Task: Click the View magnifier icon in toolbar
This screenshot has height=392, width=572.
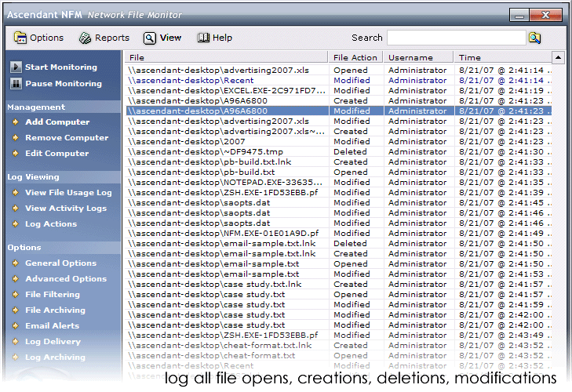Action: (x=150, y=38)
